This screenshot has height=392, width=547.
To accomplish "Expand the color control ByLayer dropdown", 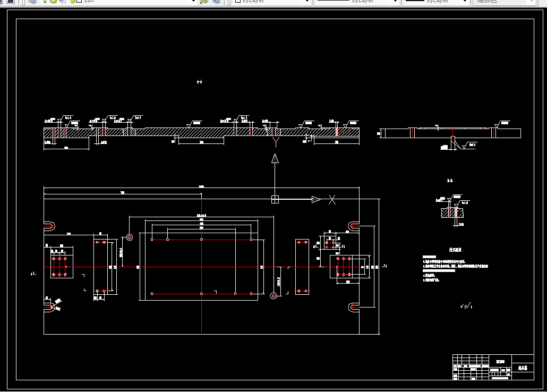I will coord(307,2).
